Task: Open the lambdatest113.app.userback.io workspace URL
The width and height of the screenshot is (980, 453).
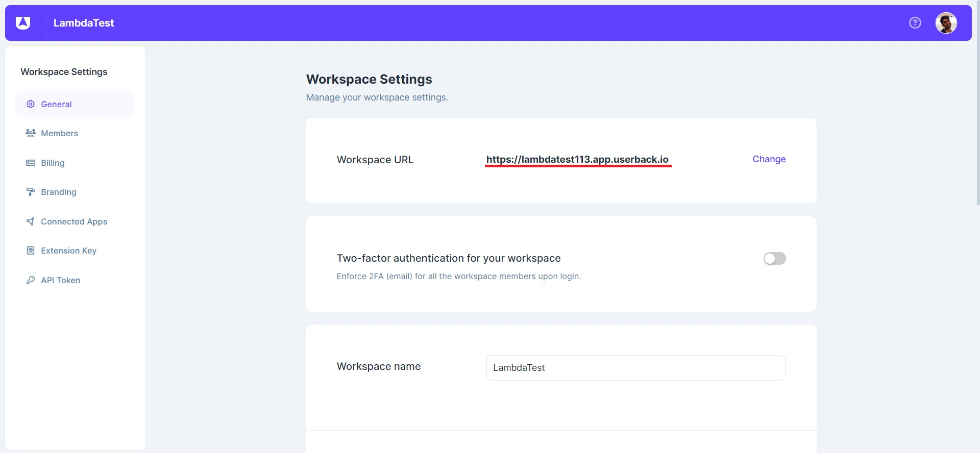Action: [577, 160]
